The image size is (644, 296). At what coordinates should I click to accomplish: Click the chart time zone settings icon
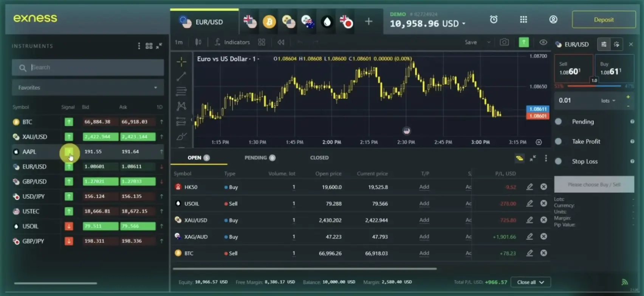pos(539,142)
